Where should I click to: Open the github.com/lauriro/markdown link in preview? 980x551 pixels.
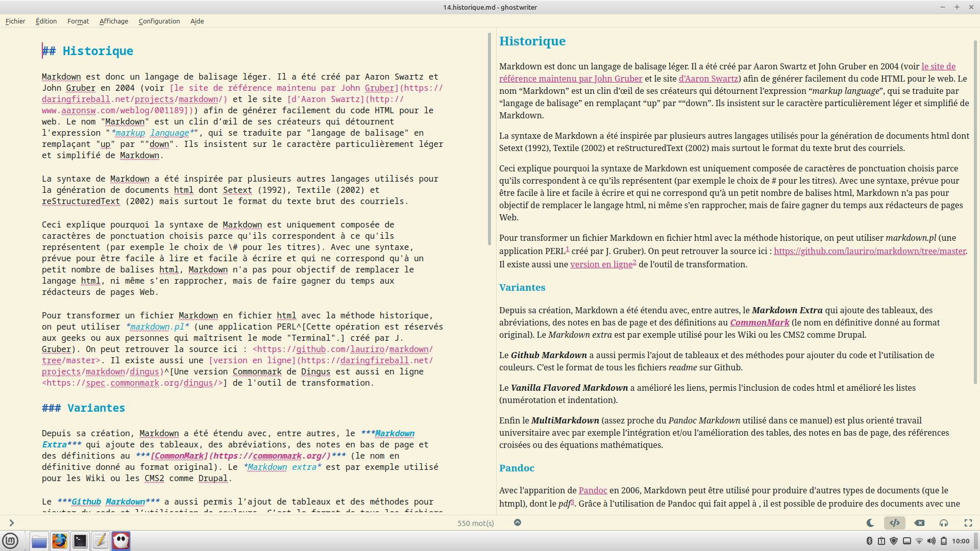[x=870, y=251]
